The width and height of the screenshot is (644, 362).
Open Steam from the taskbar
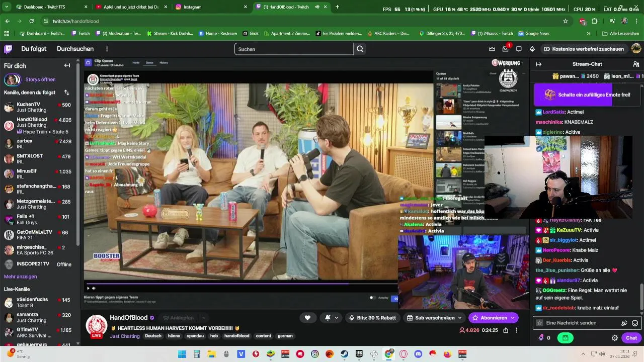344,354
